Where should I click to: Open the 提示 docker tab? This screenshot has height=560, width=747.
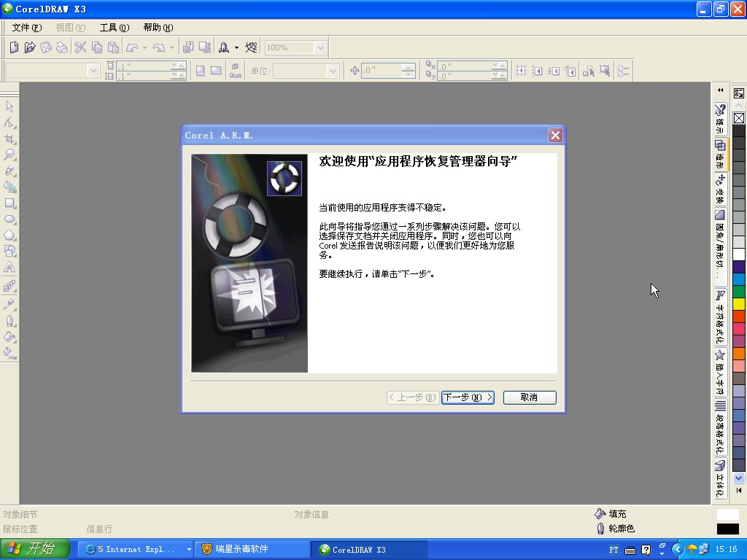pos(720,119)
